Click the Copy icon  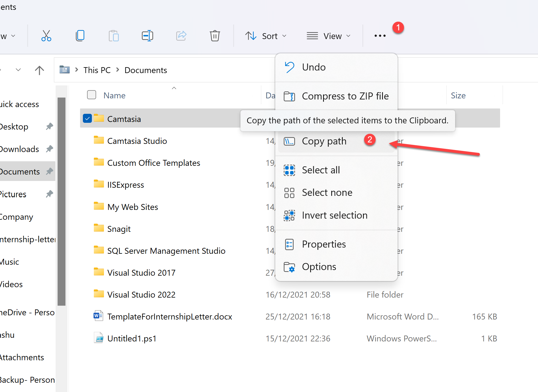(80, 36)
